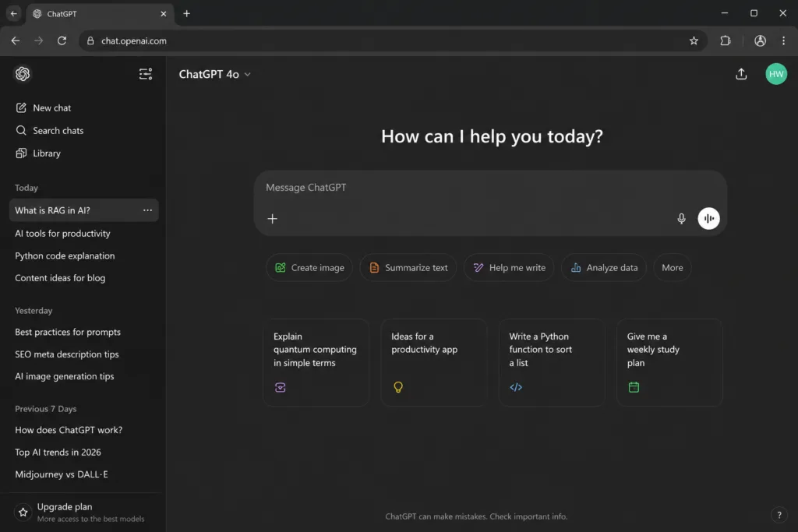Open chat 'What is RAG in AI?'
Image resolution: width=798 pixels, height=532 pixels.
pos(84,210)
